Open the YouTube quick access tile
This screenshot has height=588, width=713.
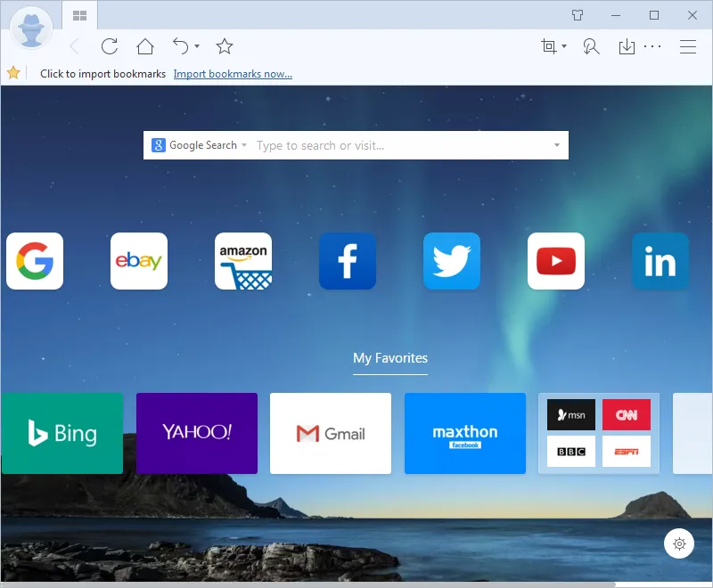[555, 261]
